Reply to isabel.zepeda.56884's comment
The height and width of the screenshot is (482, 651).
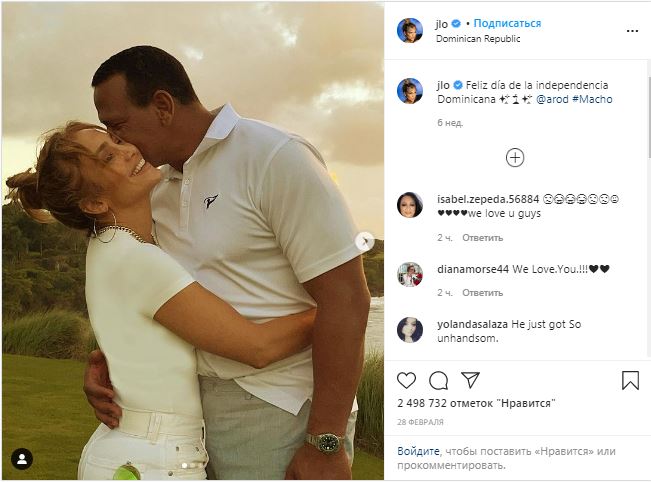pyautogui.click(x=483, y=238)
